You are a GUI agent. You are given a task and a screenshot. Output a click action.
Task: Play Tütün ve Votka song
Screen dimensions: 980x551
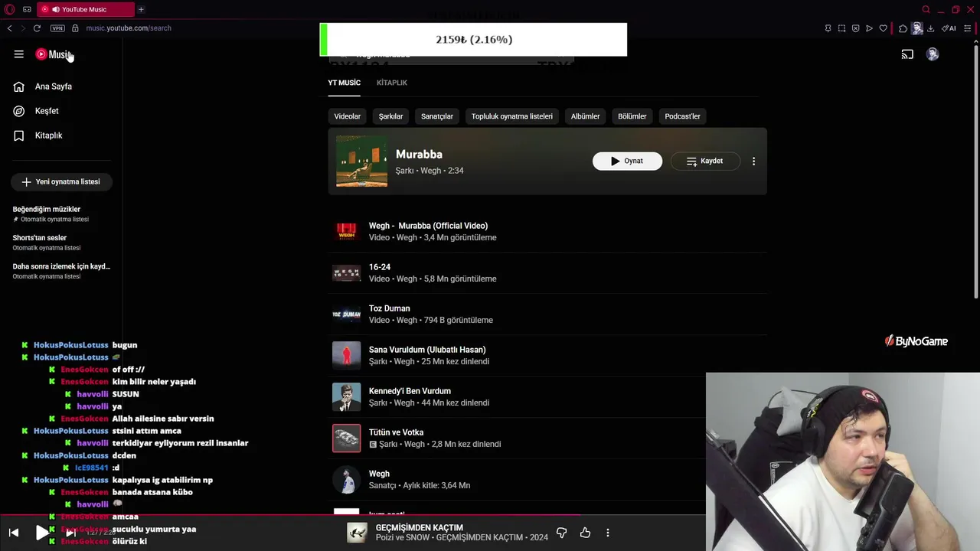(x=547, y=438)
